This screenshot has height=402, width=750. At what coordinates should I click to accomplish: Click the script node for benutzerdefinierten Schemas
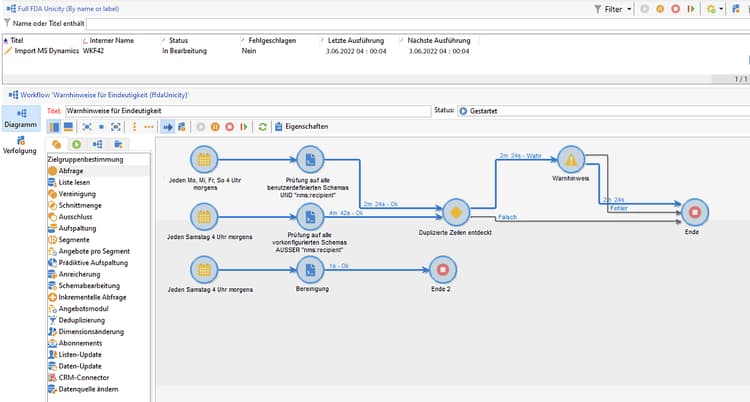[x=310, y=160]
